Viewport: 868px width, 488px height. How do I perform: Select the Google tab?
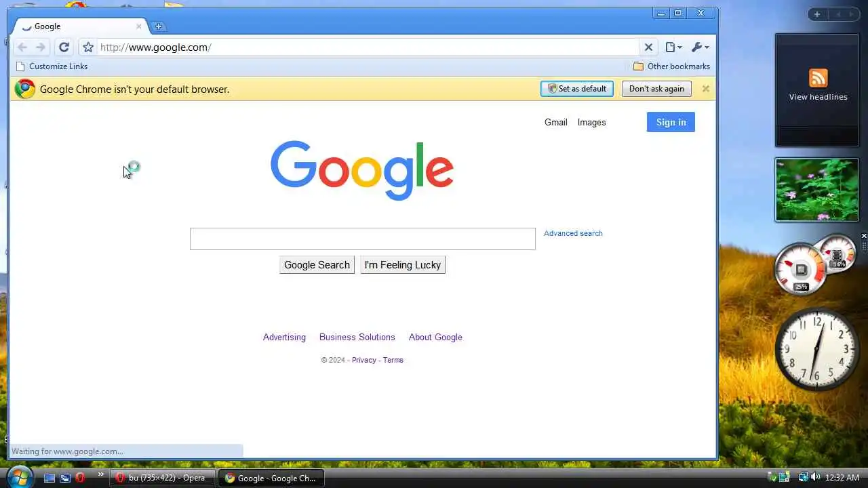click(81, 26)
